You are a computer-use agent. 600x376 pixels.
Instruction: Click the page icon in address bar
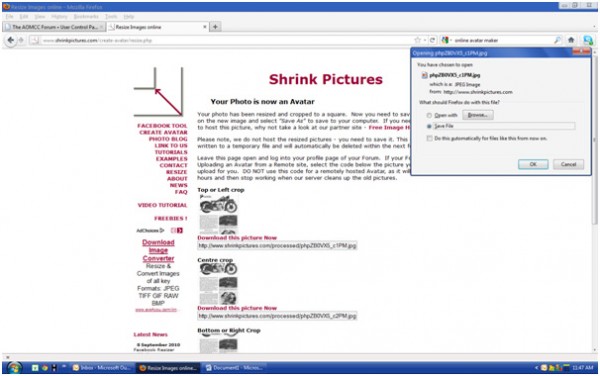[34, 40]
